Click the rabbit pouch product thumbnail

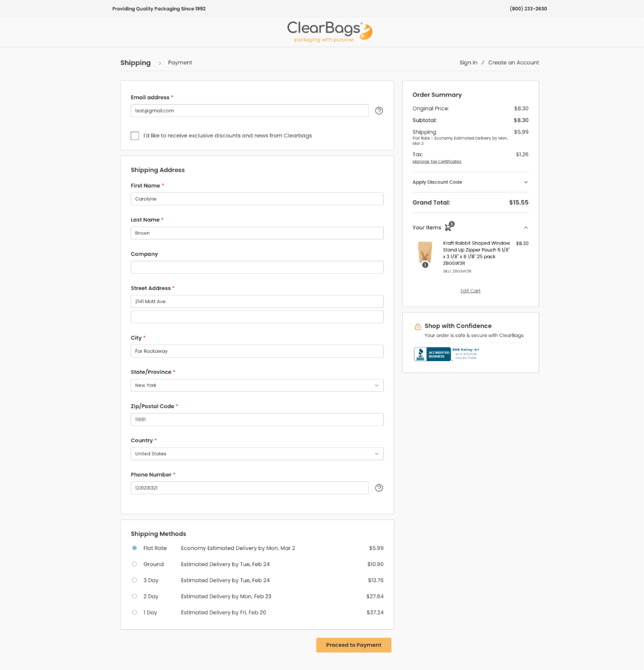click(x=425, y=253)
